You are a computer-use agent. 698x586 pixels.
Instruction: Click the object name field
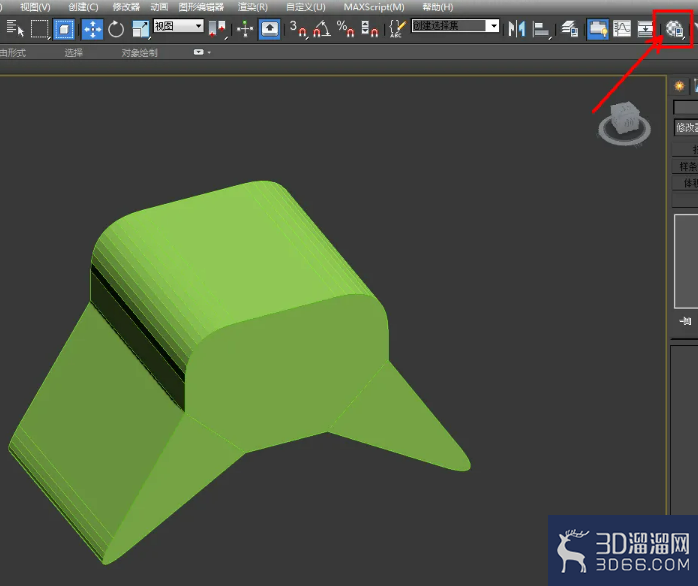pos(686,107)
